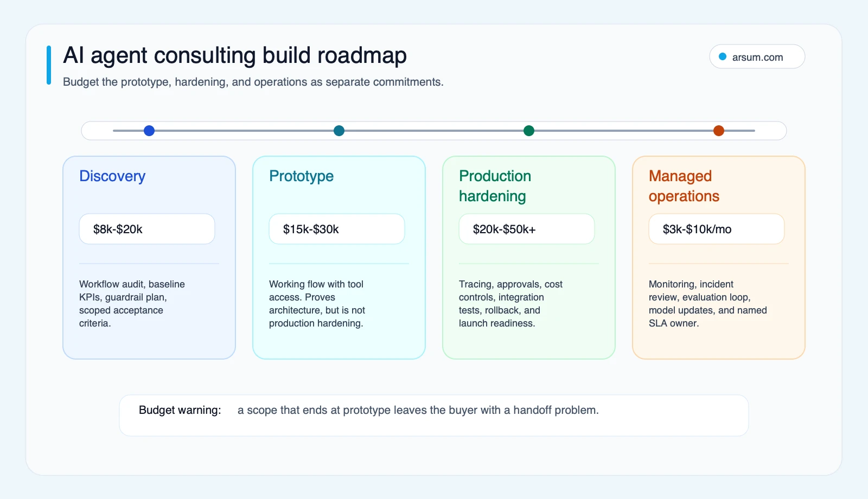
Task: Open the arsum.com badge
Action: pyautogui.click(x=757, y=56)
